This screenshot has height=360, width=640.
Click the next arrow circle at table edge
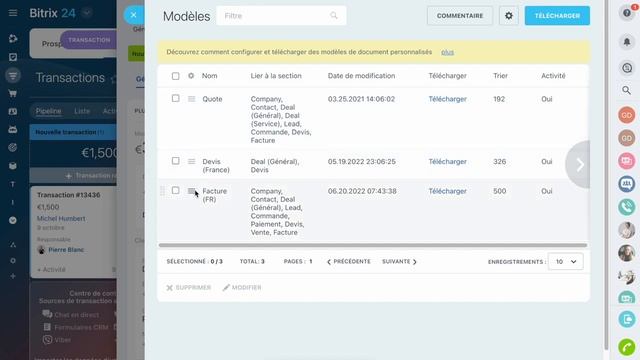pos(579,164)
